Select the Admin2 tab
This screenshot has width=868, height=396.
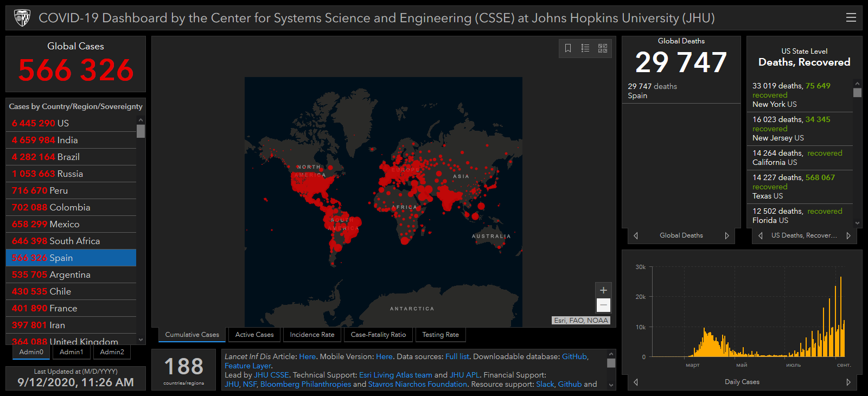point(112,352)
